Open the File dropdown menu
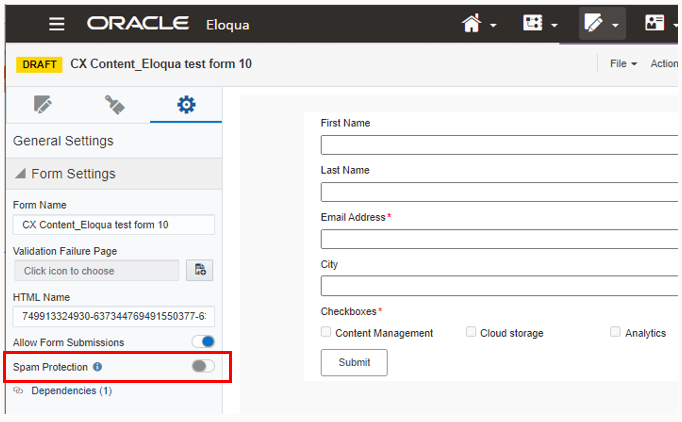Screen dimensions: 682x422 coord(623,64)
